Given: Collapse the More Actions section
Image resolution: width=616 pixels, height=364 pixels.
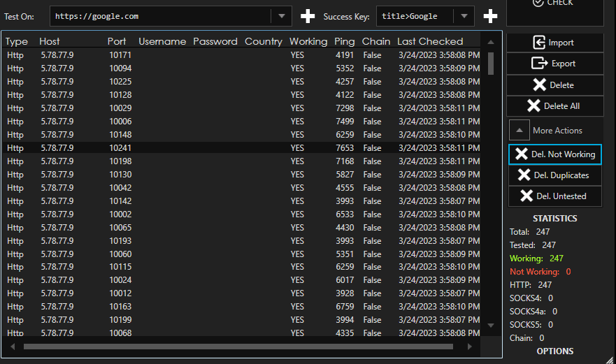Looking at the screenshot, I should click(519, 131).
